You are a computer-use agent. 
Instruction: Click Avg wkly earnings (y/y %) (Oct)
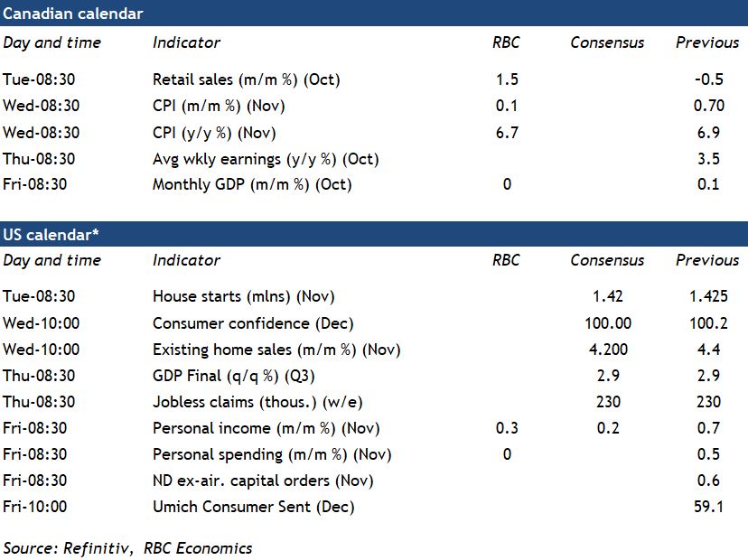266,159
